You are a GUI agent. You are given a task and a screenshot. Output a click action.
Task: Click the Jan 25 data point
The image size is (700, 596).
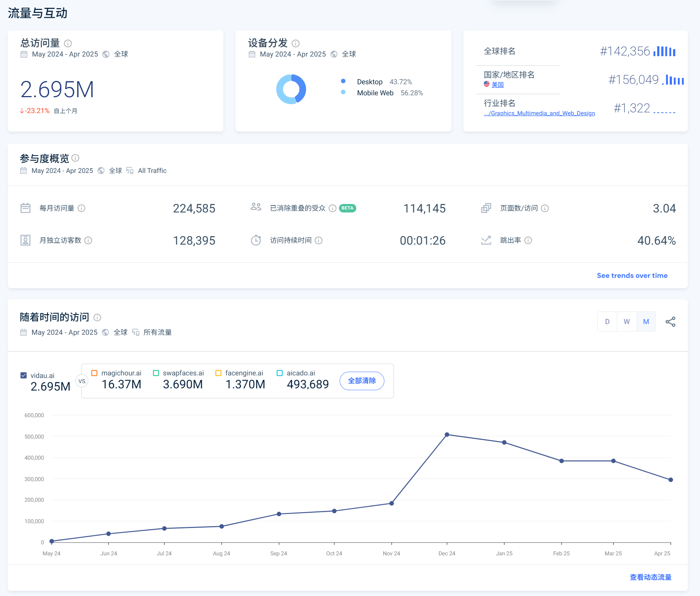tap(504, 443)
